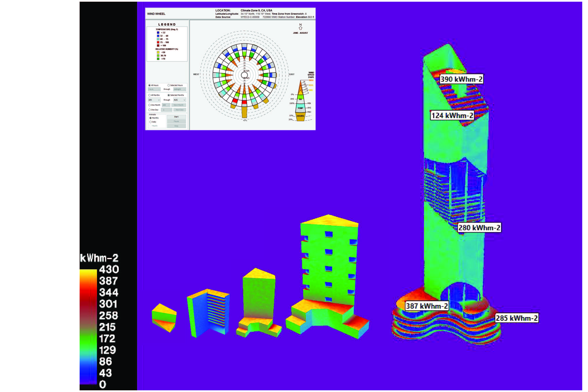
Task: Click the WIND WHEEL title label
Action: tap(156, 14)
